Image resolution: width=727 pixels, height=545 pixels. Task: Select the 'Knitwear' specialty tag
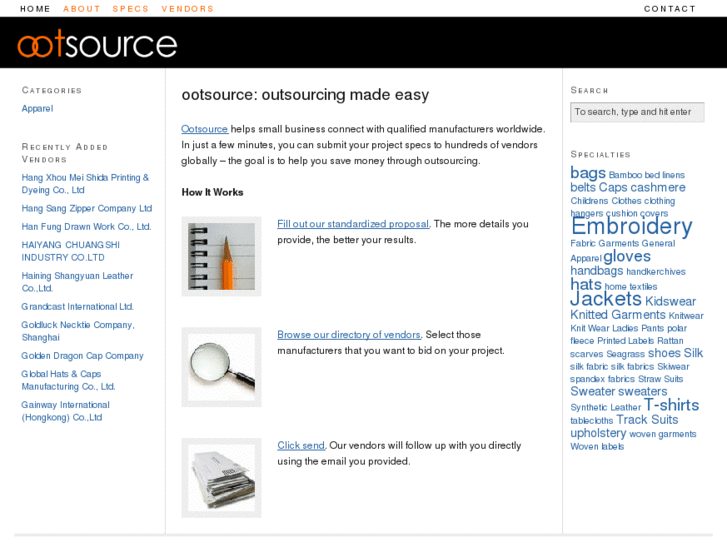[x=686, y=316]
